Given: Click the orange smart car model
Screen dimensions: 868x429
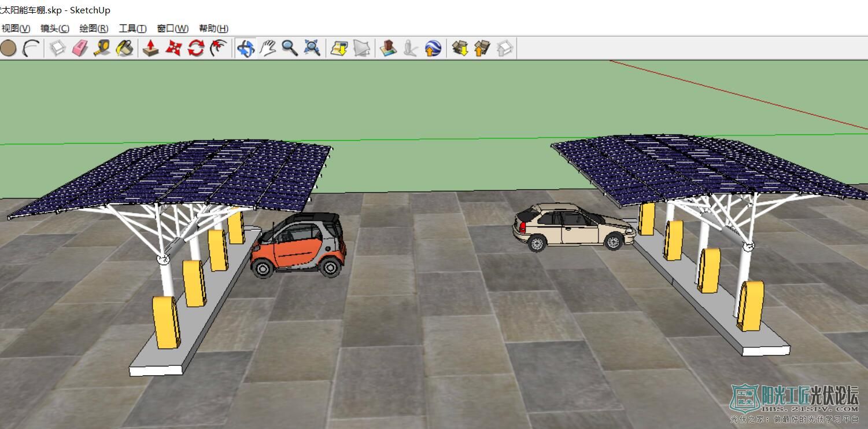Looking at the screenshot, I should click(298, 245).
